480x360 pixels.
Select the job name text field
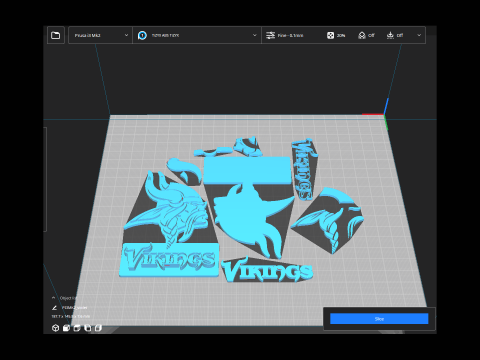[x=75, y=307]
